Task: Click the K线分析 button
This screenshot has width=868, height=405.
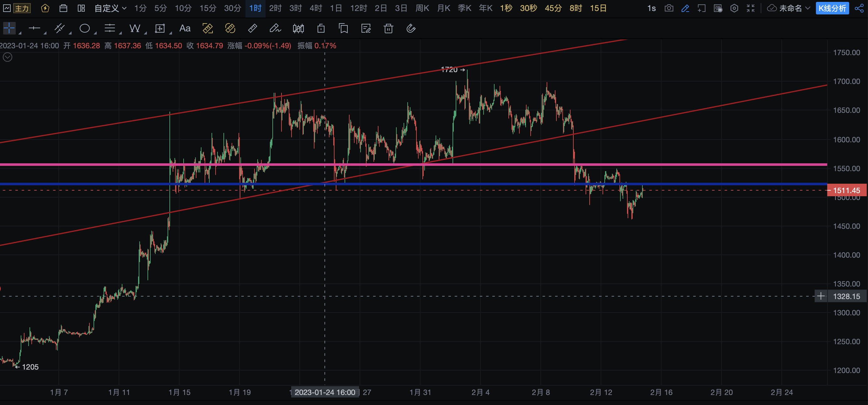Action: coord(832,8)
